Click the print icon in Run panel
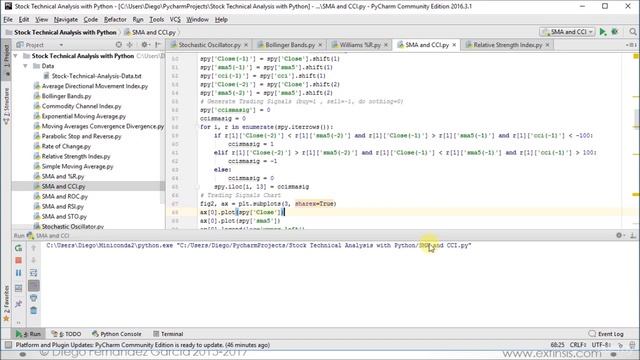Screen dimensions: 640x360 tap(33, 298)
